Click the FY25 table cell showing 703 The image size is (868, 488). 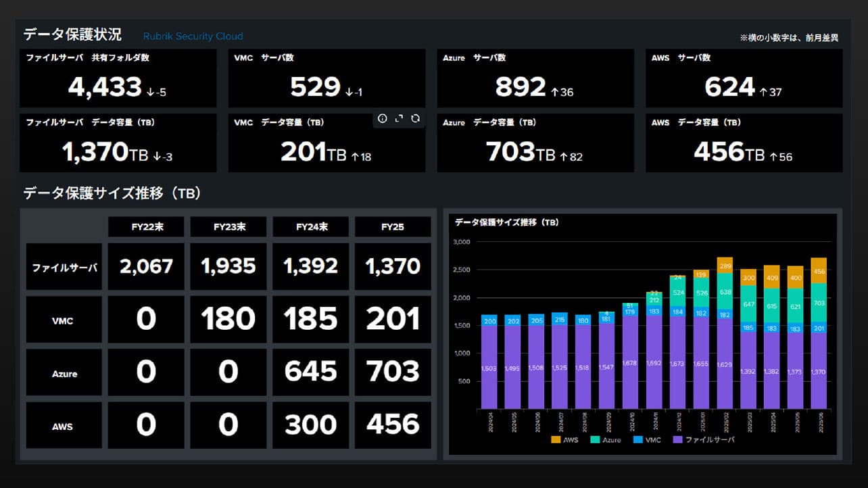pyautogui.click(x=393, y=372)
